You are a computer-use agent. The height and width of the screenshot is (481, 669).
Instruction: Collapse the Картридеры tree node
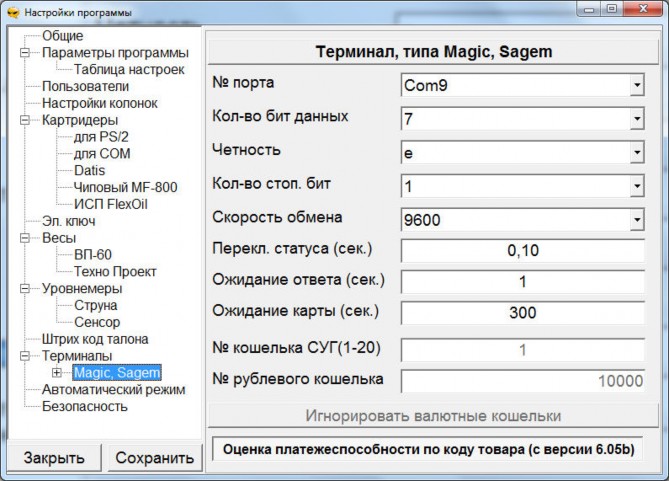25,120
